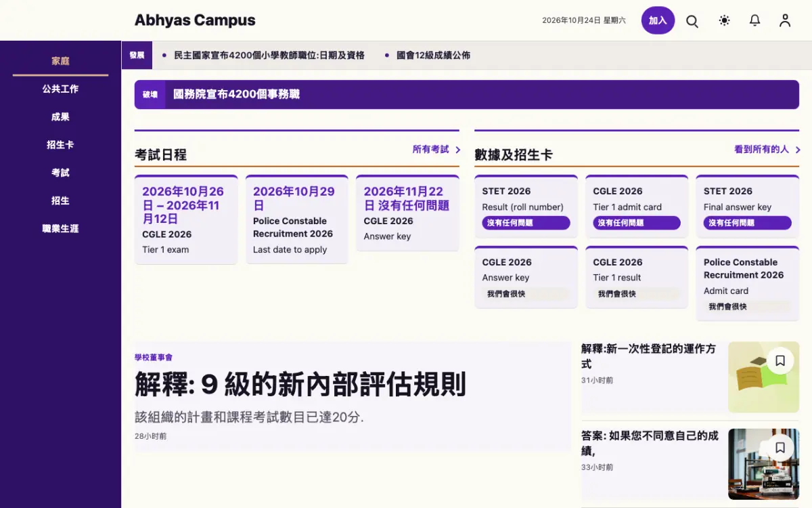Select 家庭 in the sidebar

coord(60,61)
